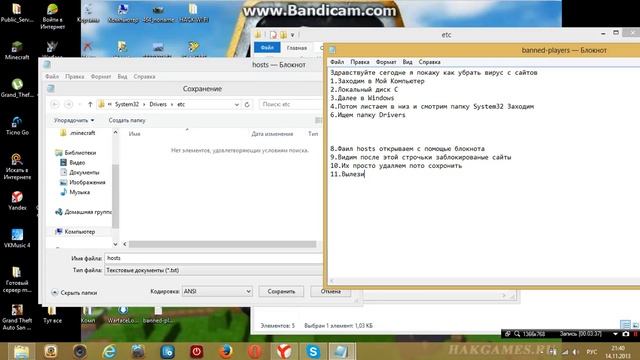Refresh the etc folder in save dialog

pos(247,104)
